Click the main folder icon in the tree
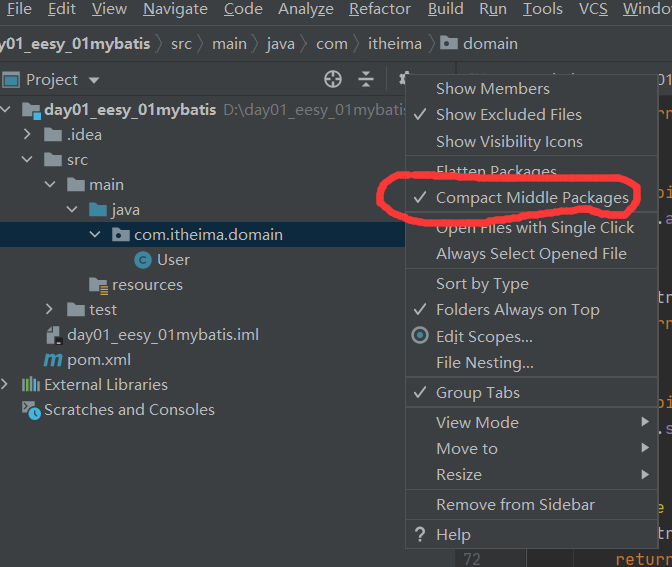Screen dimensions: 672x567 (76, 185)
